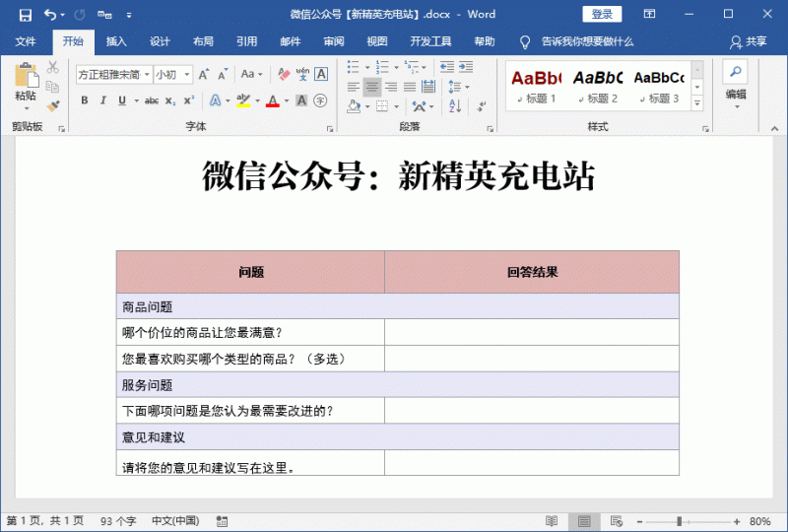Click the Paste clipboard icon
This screenshot has width=788, height=532.
26,75
